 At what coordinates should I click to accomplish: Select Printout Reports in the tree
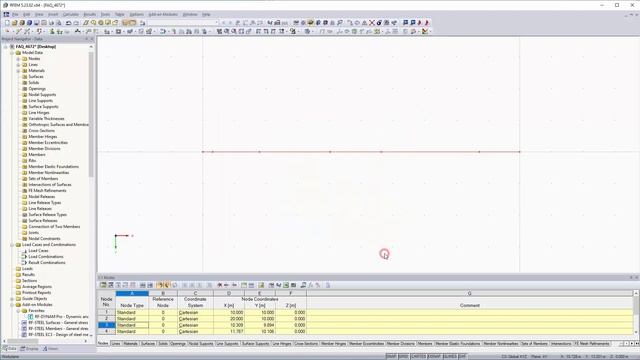[x=36, y=293]
